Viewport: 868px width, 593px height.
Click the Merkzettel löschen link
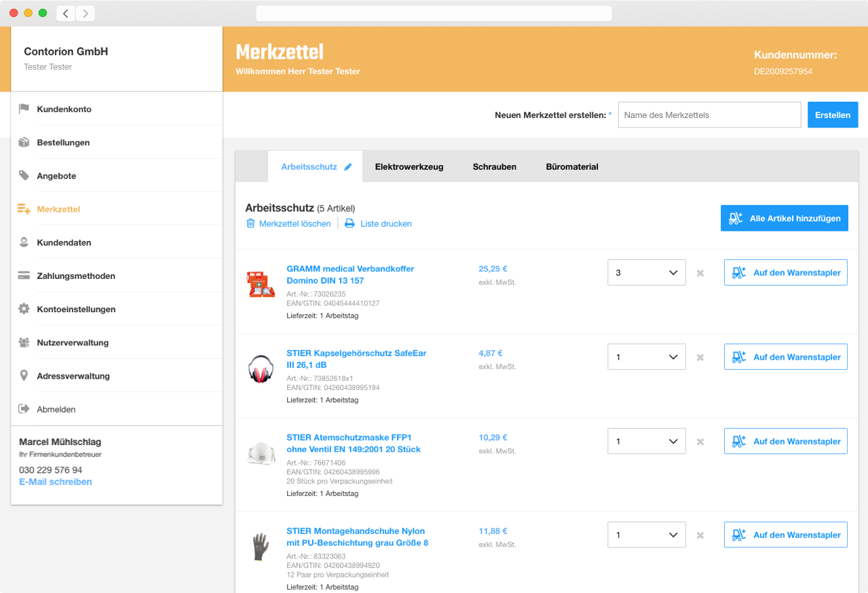(295, 223)
